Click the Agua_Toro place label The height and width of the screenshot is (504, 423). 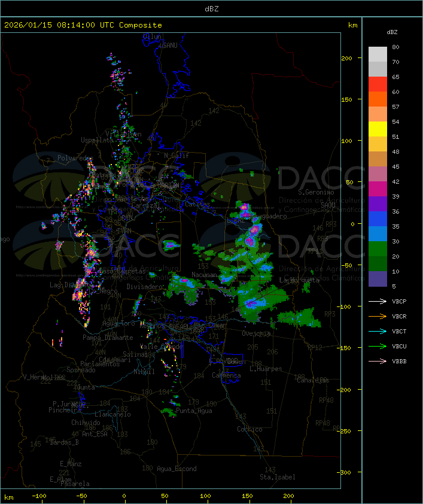click(x=118, y=324)
